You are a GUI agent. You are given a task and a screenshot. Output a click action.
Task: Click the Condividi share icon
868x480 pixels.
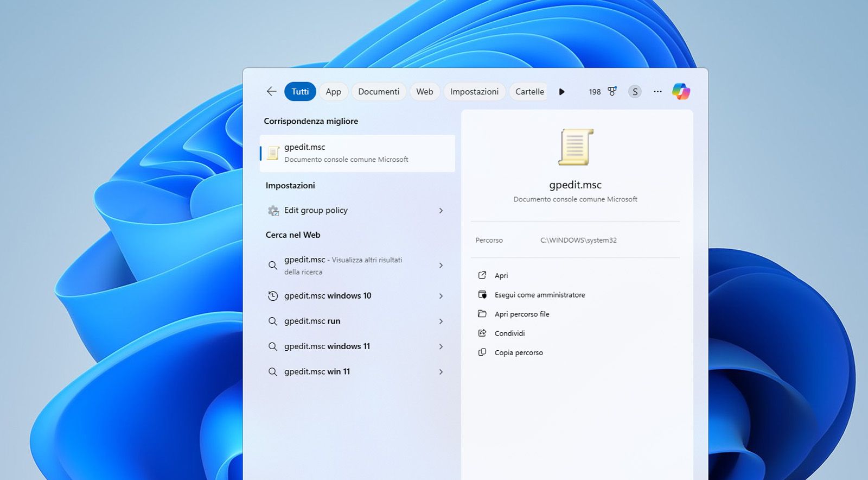pos(482,333)
